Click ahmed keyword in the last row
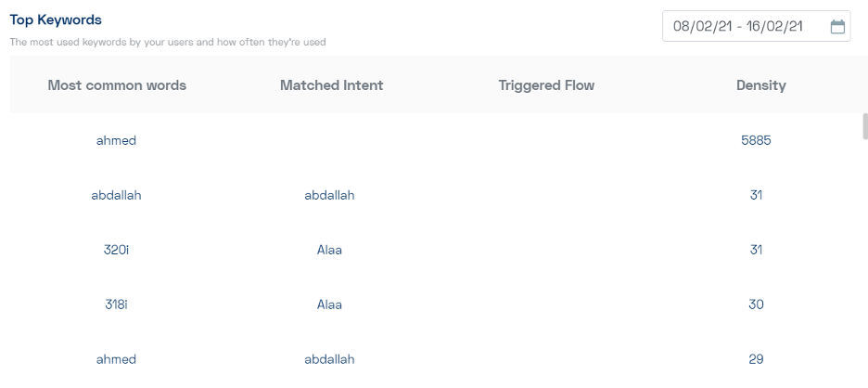 tap(116, 359)
